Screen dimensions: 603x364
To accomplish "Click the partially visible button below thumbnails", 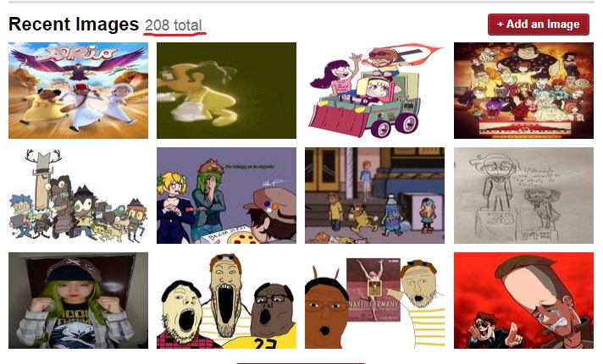I will (301, 362).
